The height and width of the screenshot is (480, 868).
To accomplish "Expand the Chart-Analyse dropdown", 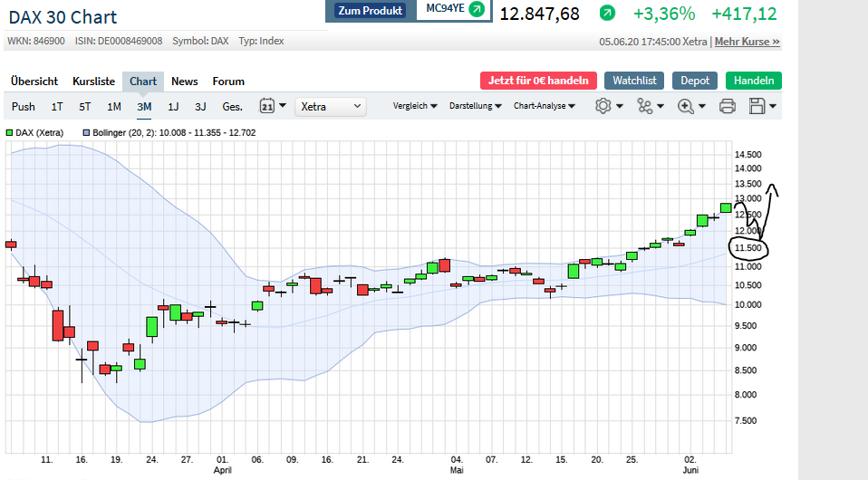I will point(545,106).
